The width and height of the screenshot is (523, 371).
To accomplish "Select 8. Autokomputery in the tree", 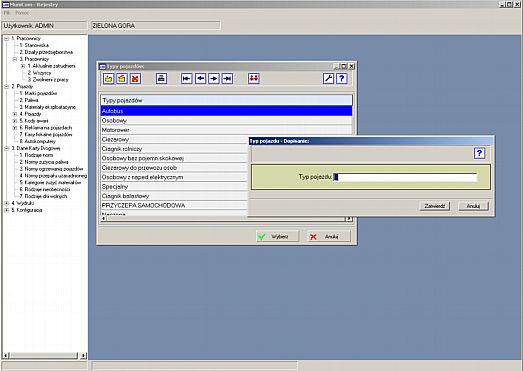I will click(x=38, y=141).
